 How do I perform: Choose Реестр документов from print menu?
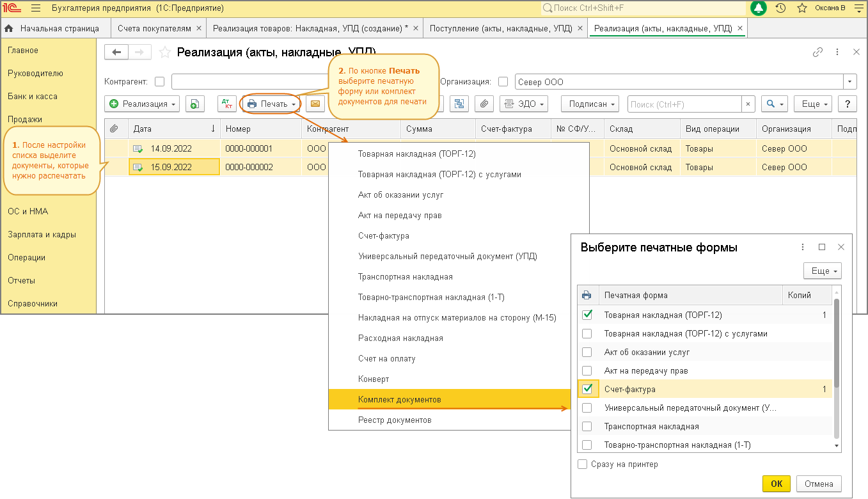pyautogui.click(x=395, y=420)
